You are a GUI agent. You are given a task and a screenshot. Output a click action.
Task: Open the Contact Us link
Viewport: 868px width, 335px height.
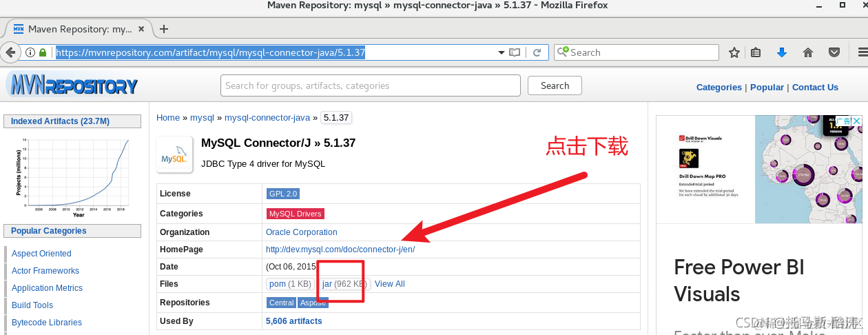click(815, 87)
